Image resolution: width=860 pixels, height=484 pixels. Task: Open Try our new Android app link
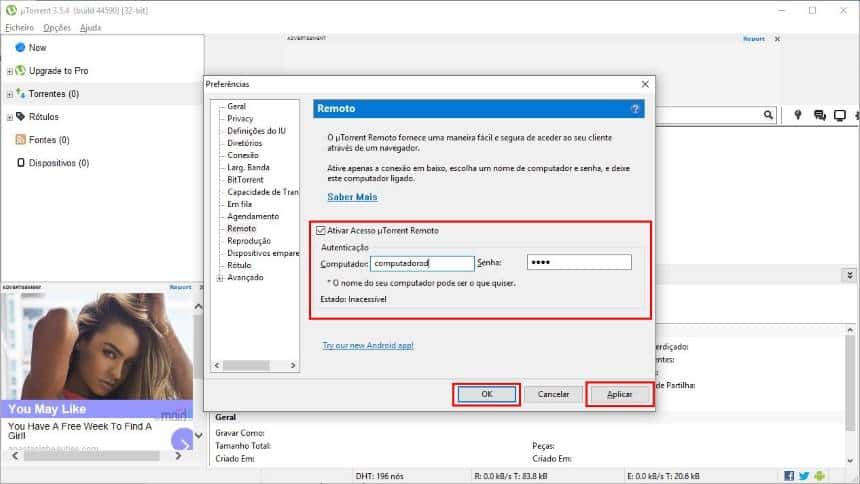pos(367,345)
